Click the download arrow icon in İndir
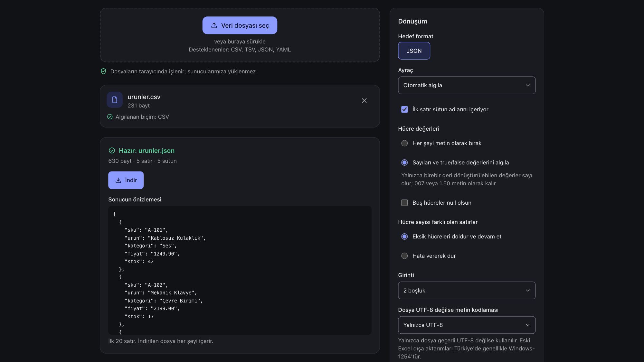Viewport: 644px width, 362px height. click(x=118, y=180)
